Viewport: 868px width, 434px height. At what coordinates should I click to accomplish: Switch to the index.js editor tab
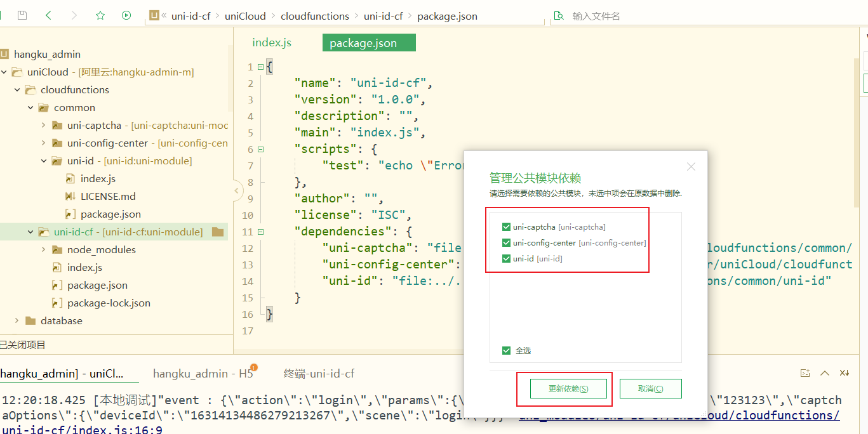coord(272,43)
